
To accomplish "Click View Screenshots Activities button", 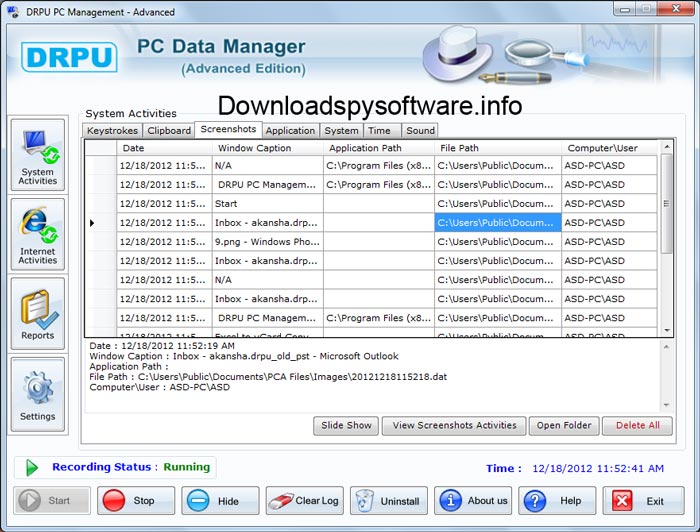I will pos(454,425).
